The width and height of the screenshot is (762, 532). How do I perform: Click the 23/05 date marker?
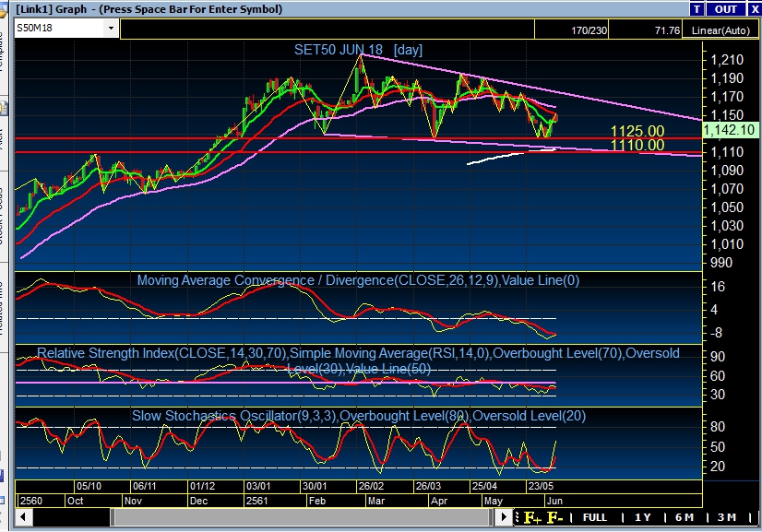(541, 486)
